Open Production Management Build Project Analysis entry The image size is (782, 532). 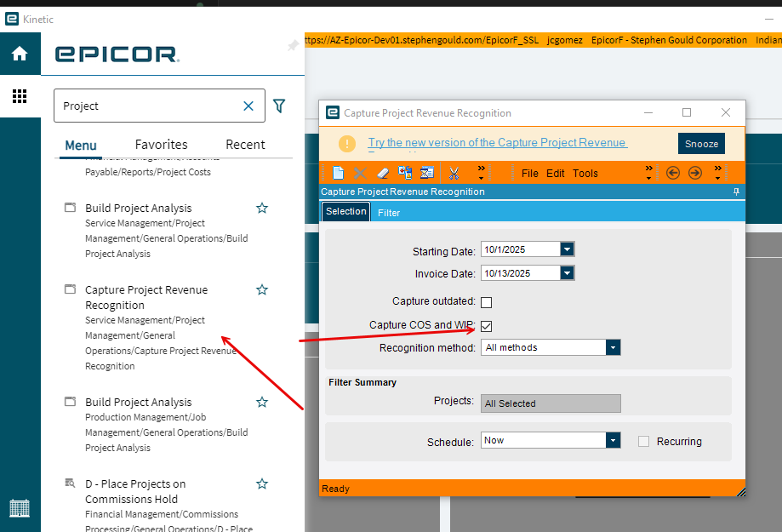pyautogui.click(x=139, y=403)
